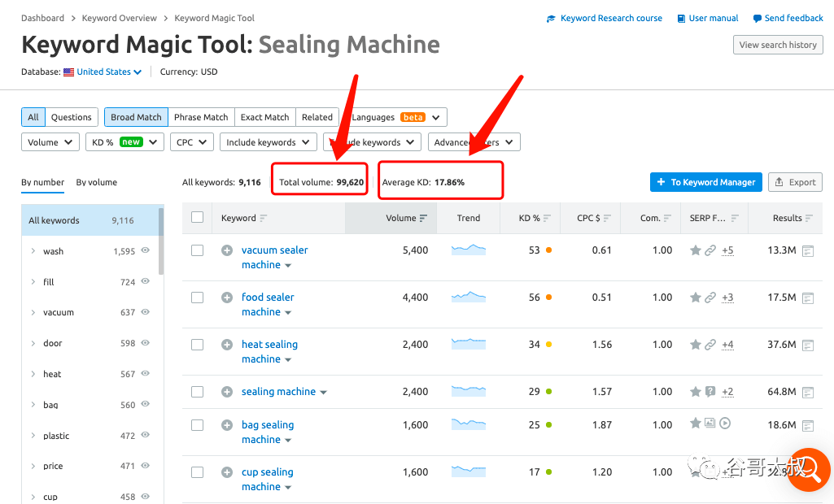
Task: Click plus icon beside vacuum sealer machine
Action: tap(227, 250)
